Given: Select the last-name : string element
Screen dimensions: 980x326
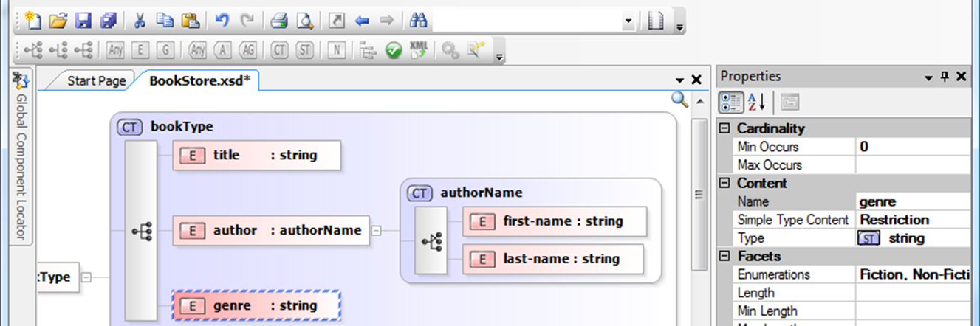Looking at the screenshot, I should point(553,259).
